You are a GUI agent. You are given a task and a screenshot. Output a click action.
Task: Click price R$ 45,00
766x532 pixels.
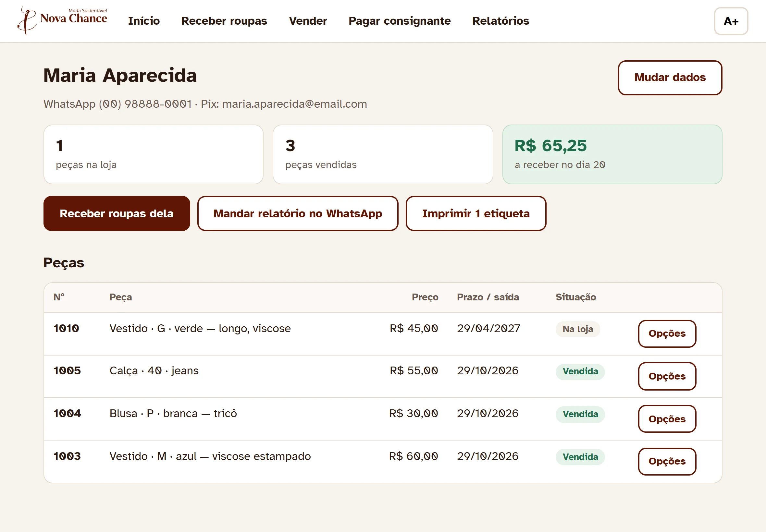click(x=414, y=329)
